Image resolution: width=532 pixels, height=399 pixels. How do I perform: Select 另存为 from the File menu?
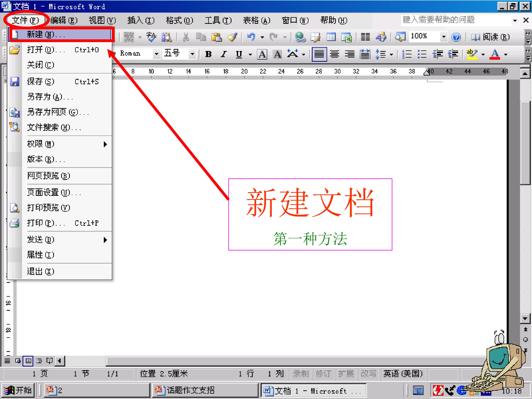pos(50,97)
